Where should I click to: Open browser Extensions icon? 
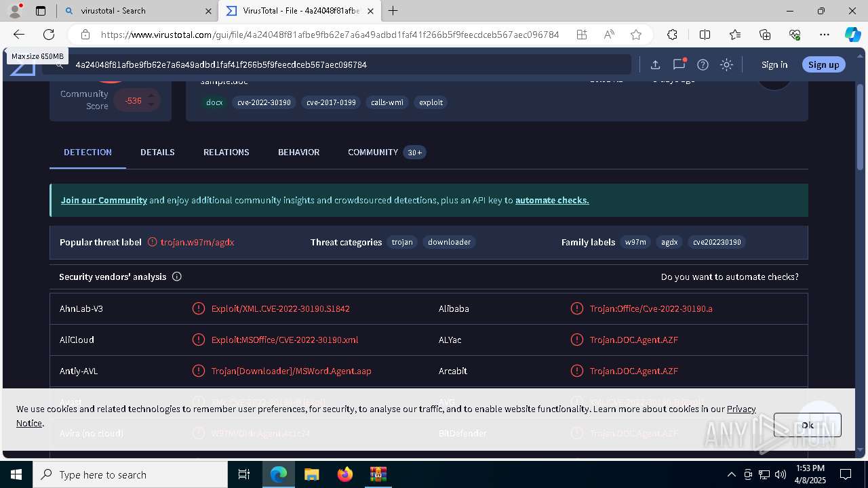(672, 35)
